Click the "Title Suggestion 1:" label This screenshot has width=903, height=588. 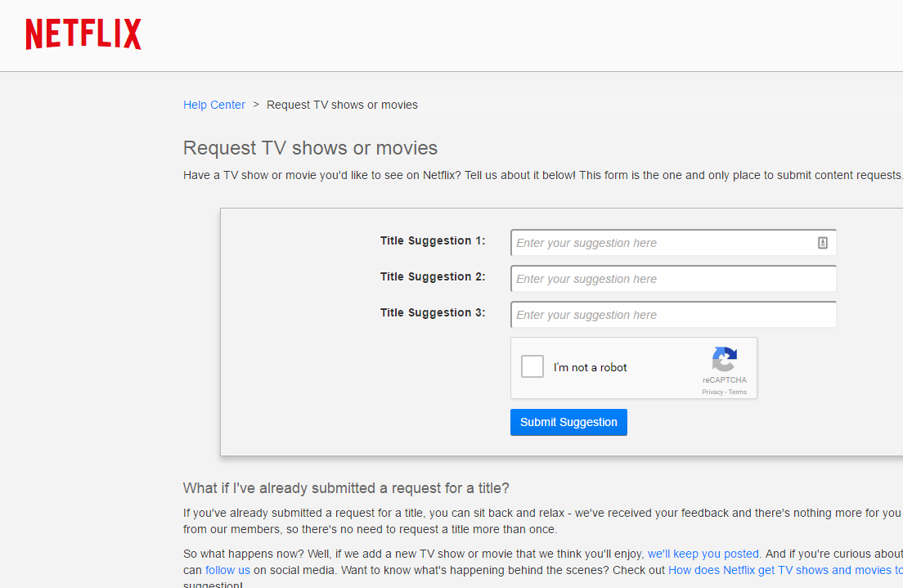point(433,240)
